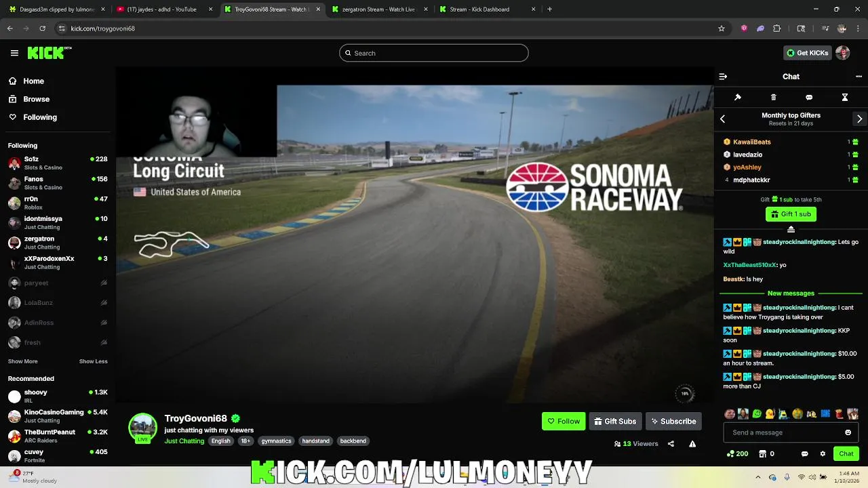Open browser media control icon
This screenshot has width=868, height=488.
pyautogui.click(x=825, y=28)
